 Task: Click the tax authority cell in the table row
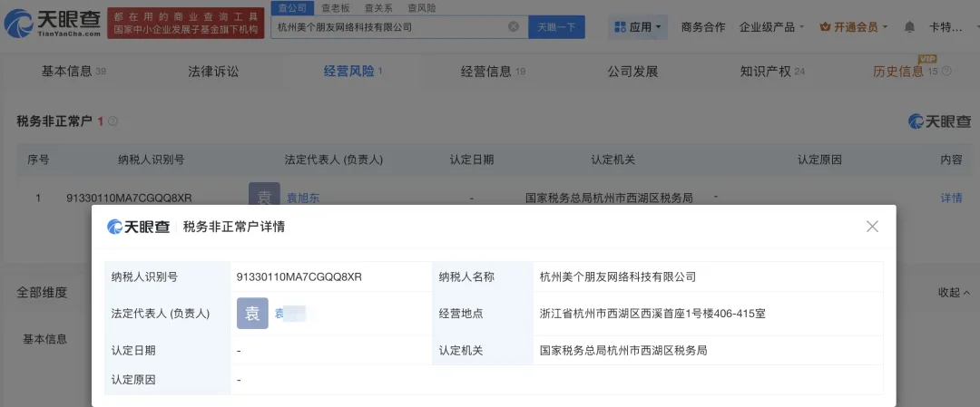point(610,199)
